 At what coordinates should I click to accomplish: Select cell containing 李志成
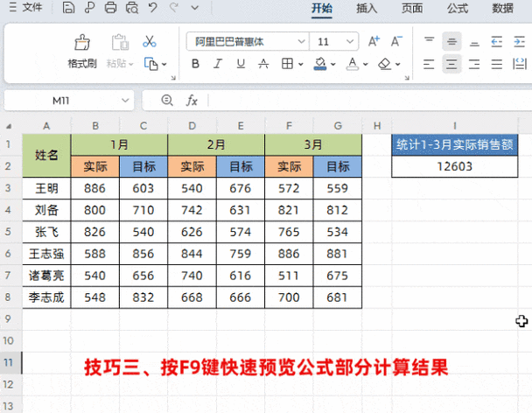click(x=46, y=297)
